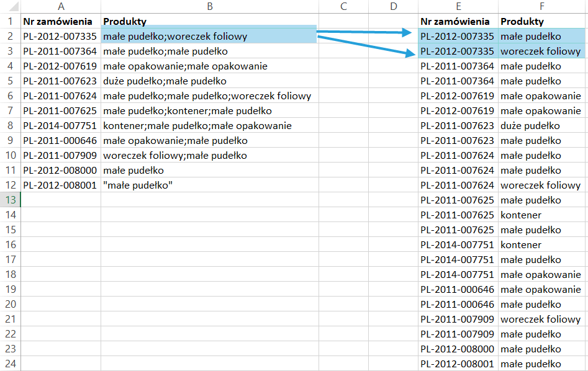Click the column F header
588x371 pixels.
[541, 6]
